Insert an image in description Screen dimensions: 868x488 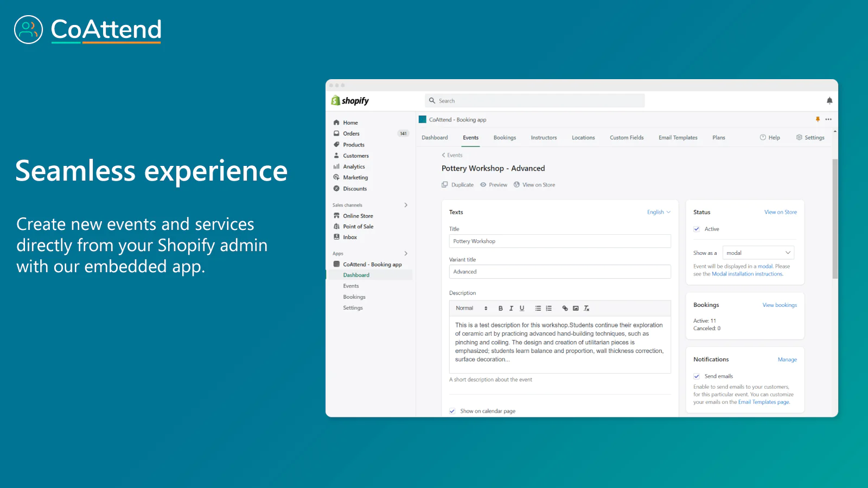coord(576,308)
